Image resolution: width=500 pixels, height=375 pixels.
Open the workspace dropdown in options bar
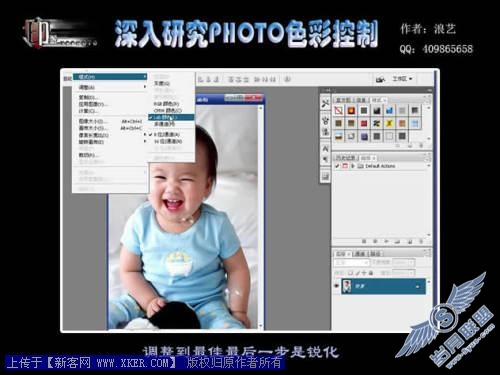403,79
